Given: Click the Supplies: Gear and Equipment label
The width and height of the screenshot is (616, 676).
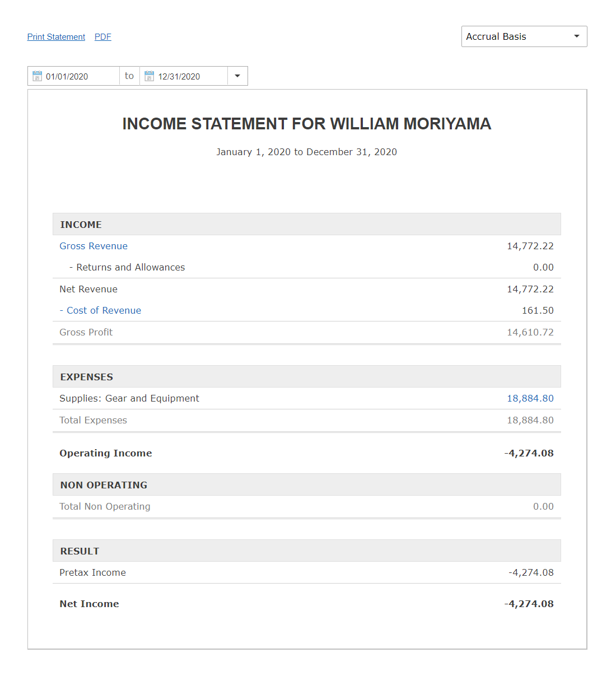Looking at the screenshot, I should 129,398.
